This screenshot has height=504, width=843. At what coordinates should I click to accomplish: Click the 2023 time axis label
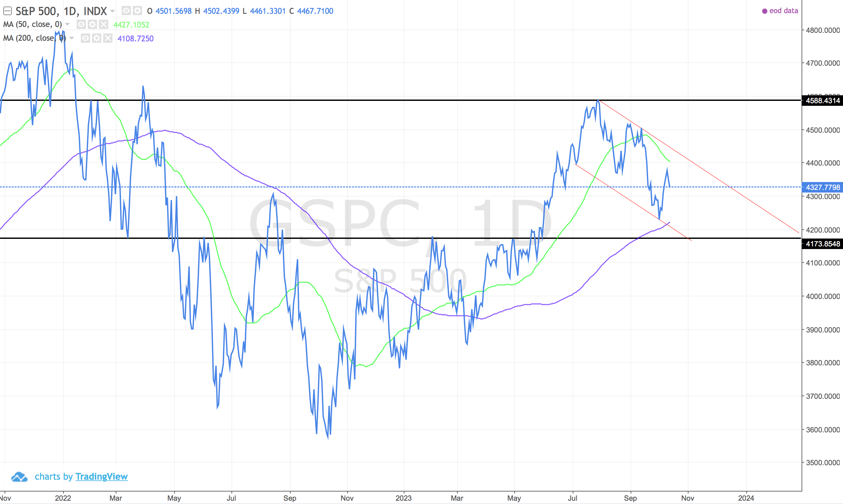click(404, 498)
